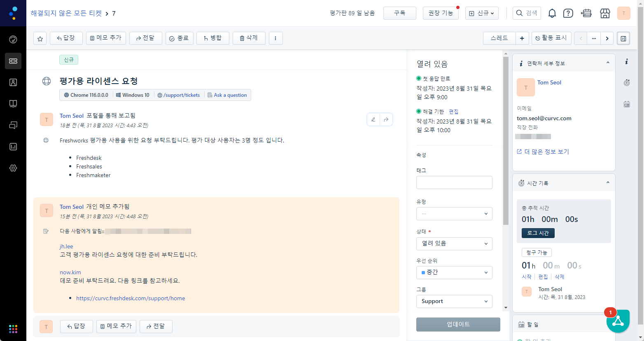The width and height of the screenshot is (644, 341).
Task: Open the Contacts icon in sidebar
Action: point(13,82)
